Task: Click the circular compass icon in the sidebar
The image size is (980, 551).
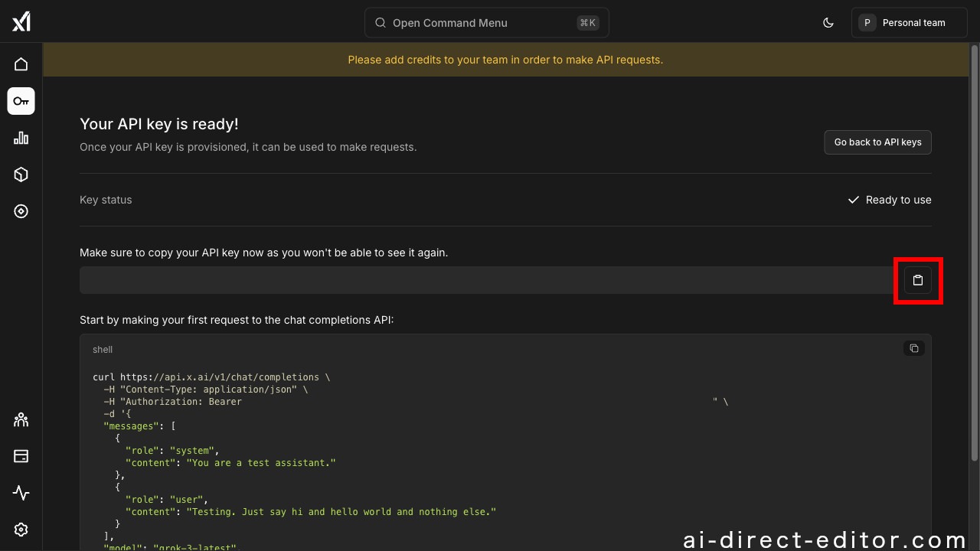Action: [21, 211]
